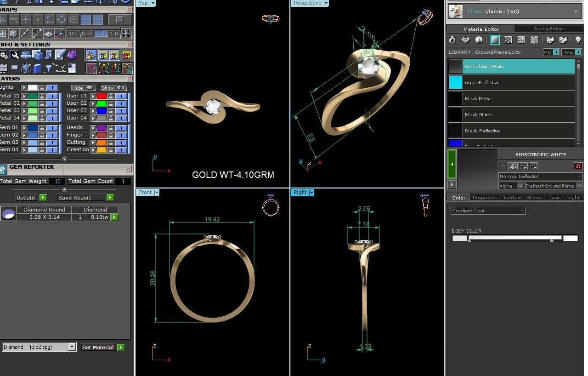The height and width of the screenshot is (376, 588).
Task: Click the grid snap icon beside 1.0
Action: (125, 33)
